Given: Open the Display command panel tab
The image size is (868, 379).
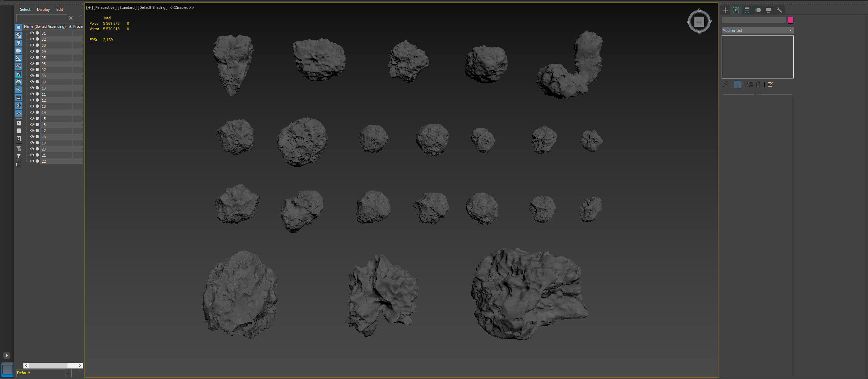Looking at the screenshot, I should (x=769, y=10).
